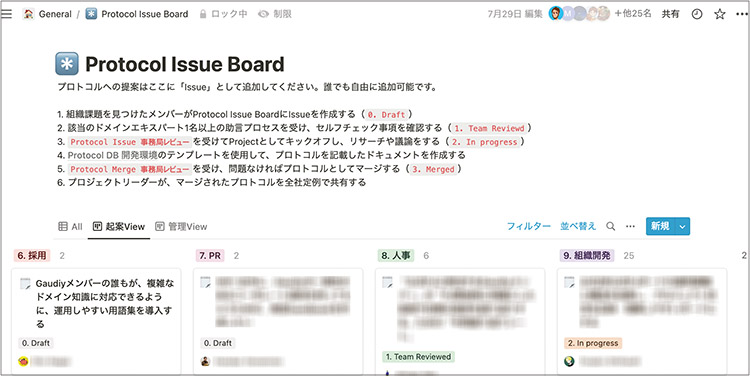Click the author avatar on 採用 card
This screenshot has width=750, height=376.
point(23,362)
